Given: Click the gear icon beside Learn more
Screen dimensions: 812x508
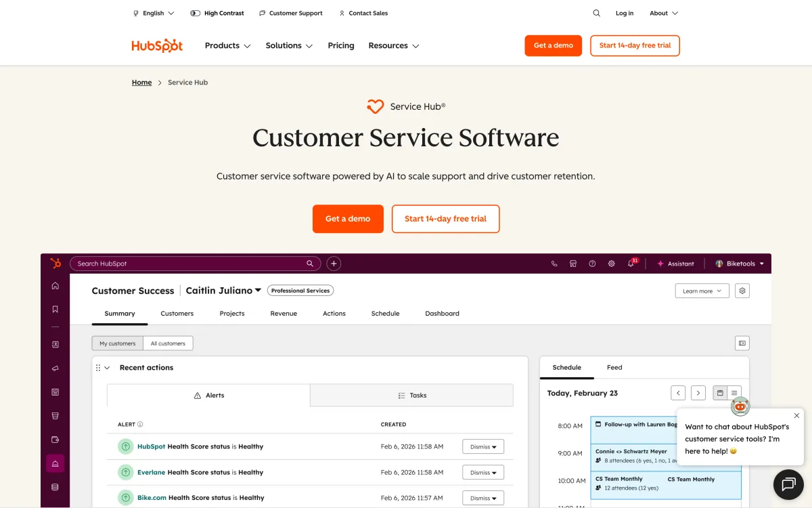Looking at the screenshot, I should pos(742,291).
